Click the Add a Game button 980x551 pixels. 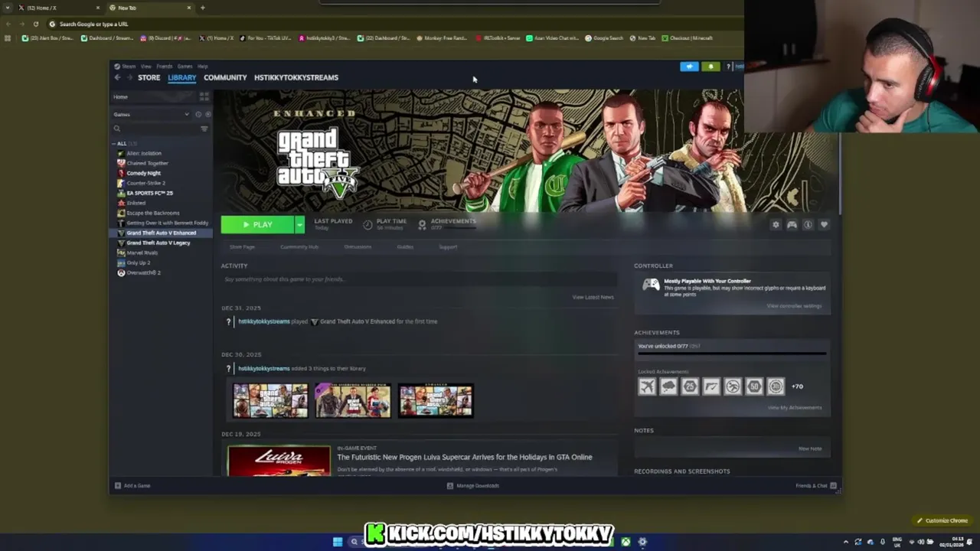point(132,485)
